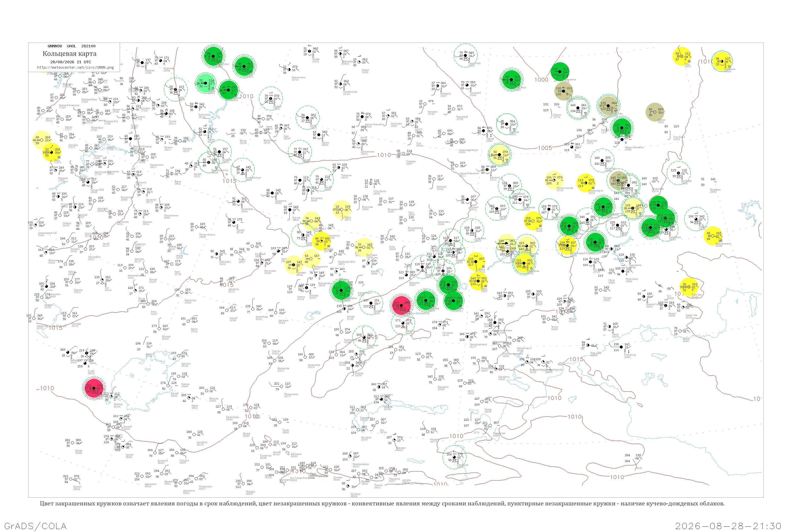Viewport: 798px width, 532px height.
Task: Select the dashed circle at Ерментау station
Action: point(371,303)
